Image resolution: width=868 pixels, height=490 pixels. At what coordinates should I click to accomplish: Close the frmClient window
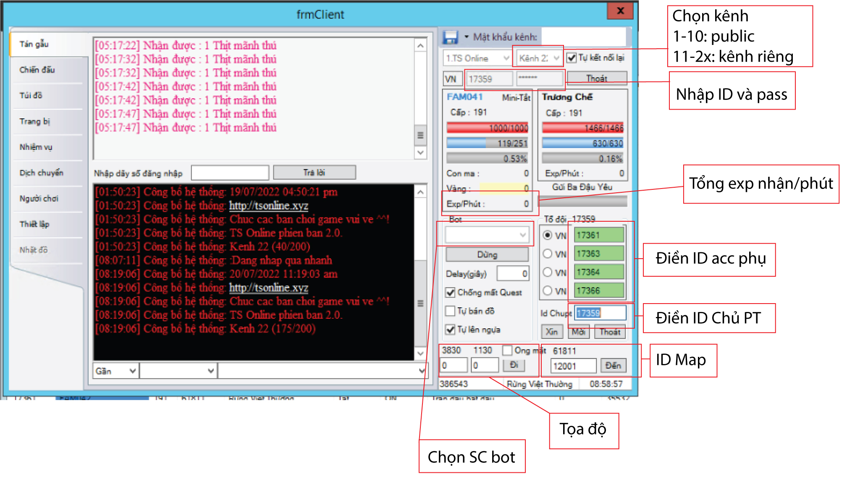[x=620, y=11]
